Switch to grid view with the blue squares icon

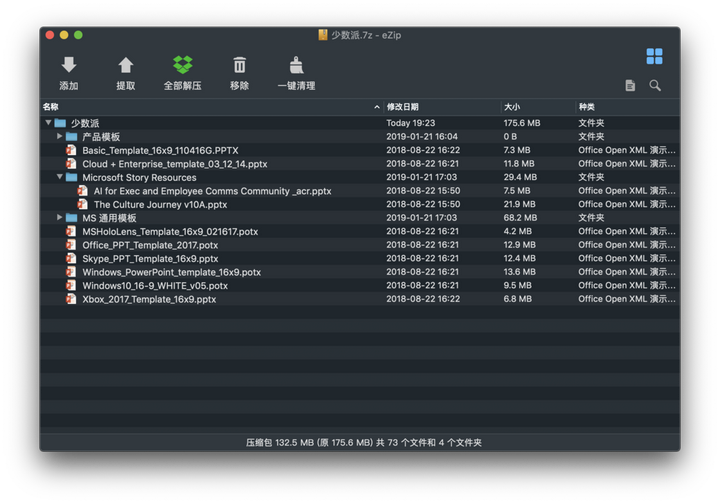pyautogui.click(x=654, y=56)
